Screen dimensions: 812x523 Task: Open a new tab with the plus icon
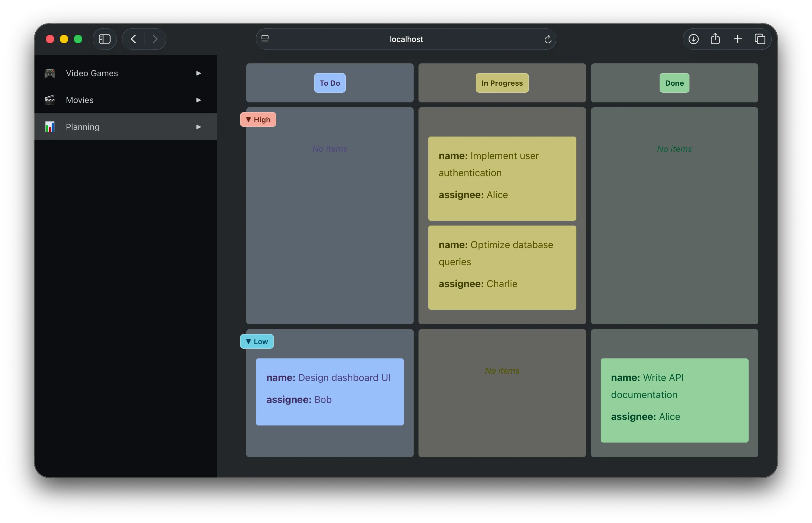point(737,39)
